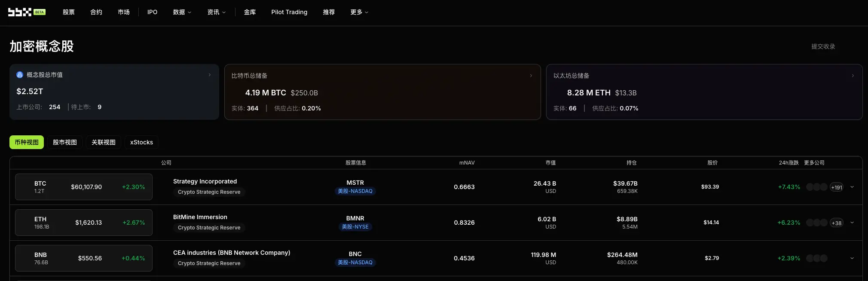Click the +7.43% change for MSTR

point(789,187)
